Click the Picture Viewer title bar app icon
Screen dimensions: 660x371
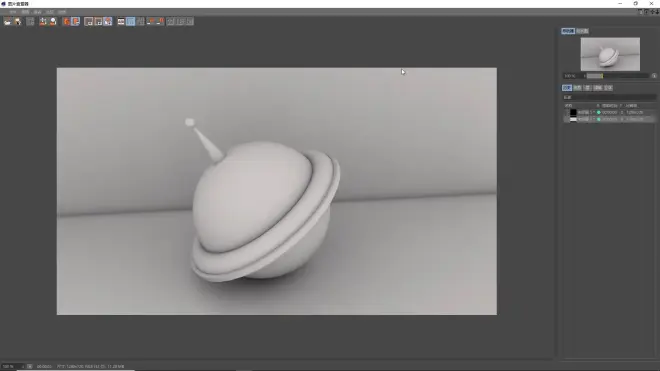(3, 3)
